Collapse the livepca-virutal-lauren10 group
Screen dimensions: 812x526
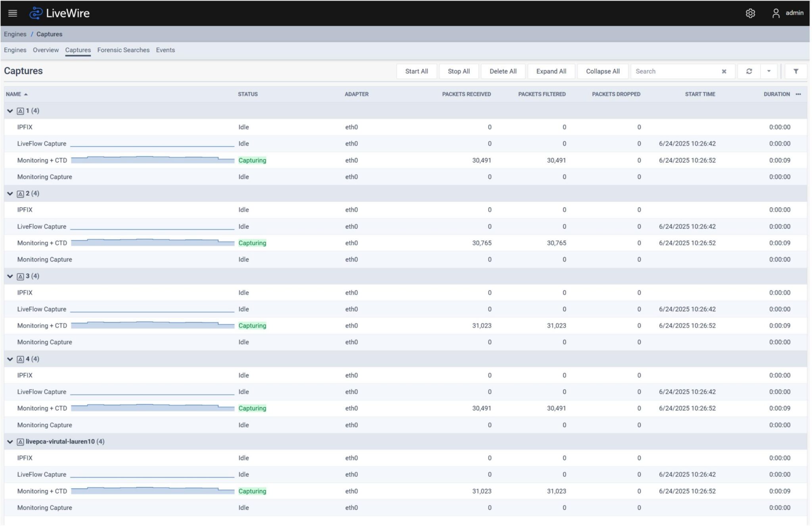click(x=10, y=442)
